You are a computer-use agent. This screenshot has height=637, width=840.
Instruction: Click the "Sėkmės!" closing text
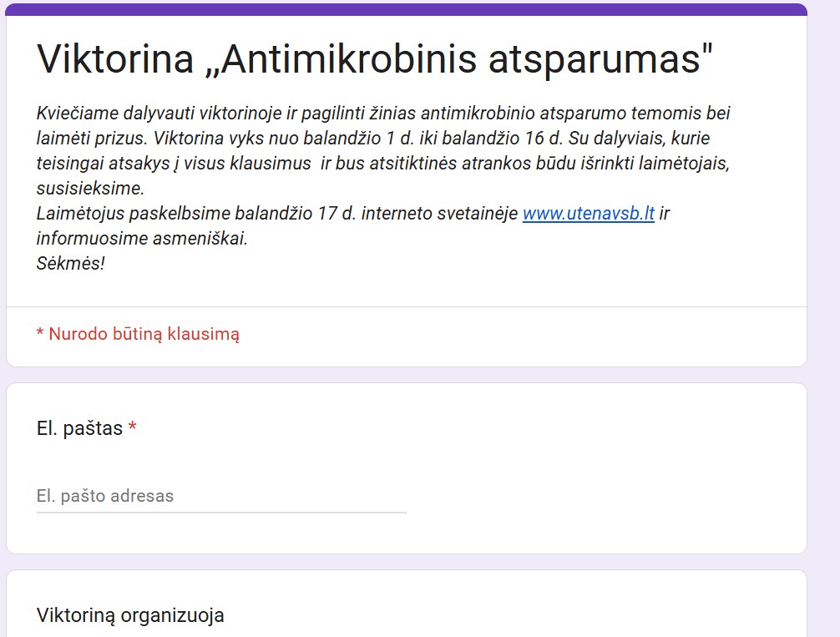tap(71, 263)
